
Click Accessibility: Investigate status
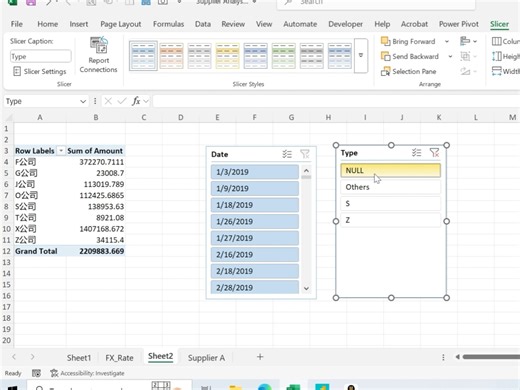pyautogui.click(x=87, y=373)
